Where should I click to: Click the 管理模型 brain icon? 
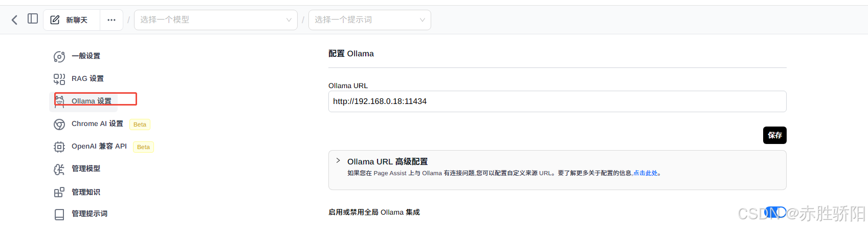coord(59,169)
